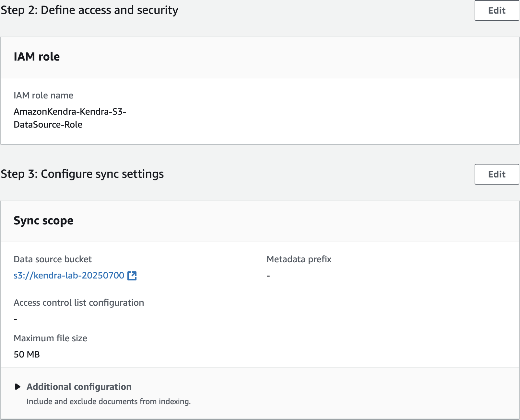Image resolution: width=520 pixels, height=420 pixels.
Task: Click the Data source bucket label
Action: [x=53, y=259]
